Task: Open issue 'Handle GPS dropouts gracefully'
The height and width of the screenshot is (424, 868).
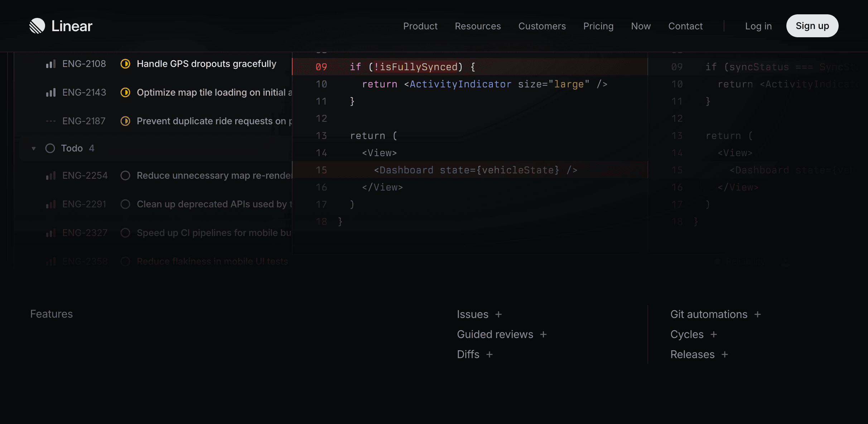Action: (207, 64)
